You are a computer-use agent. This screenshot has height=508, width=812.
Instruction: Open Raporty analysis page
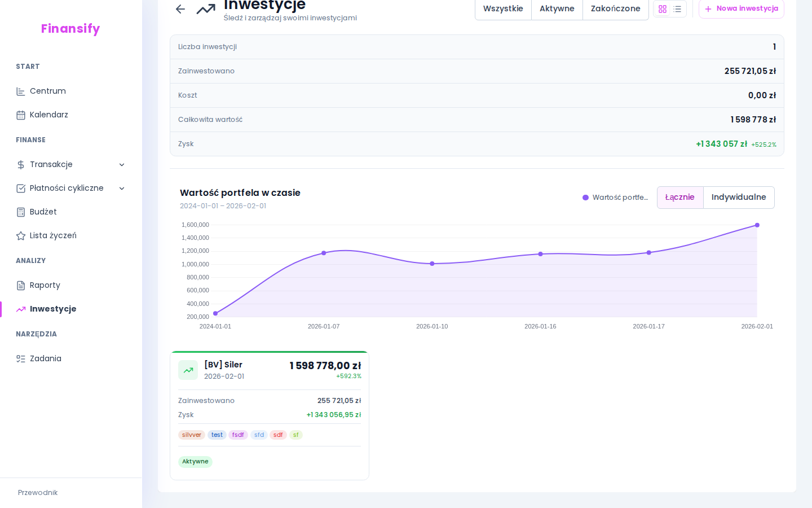(x=45, y=285)
